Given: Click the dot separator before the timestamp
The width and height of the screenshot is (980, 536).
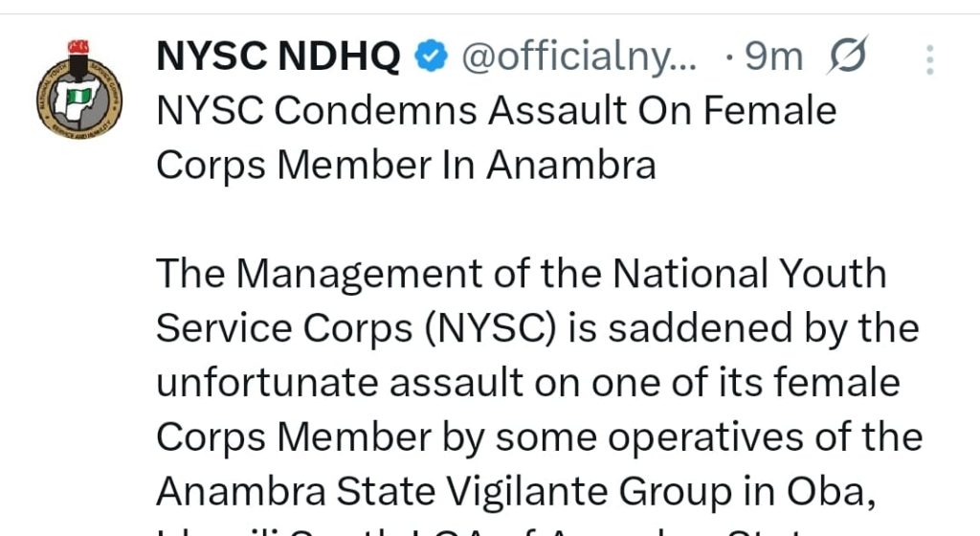Looking at the screenshot, I should click(729, 58).
